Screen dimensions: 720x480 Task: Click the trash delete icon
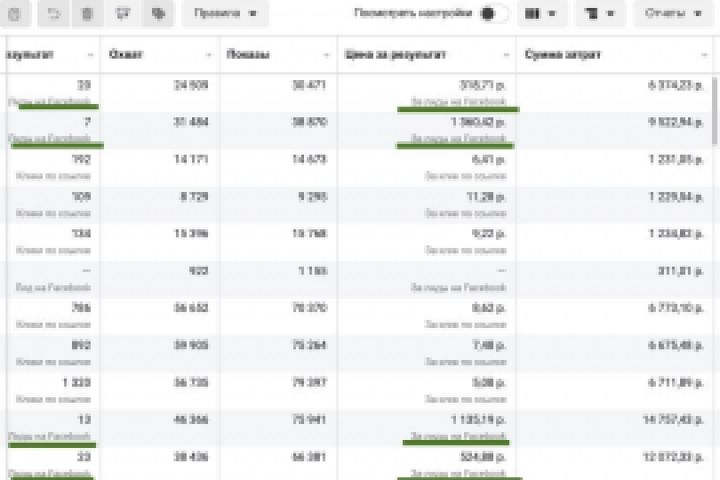click(x=88, y=13)
